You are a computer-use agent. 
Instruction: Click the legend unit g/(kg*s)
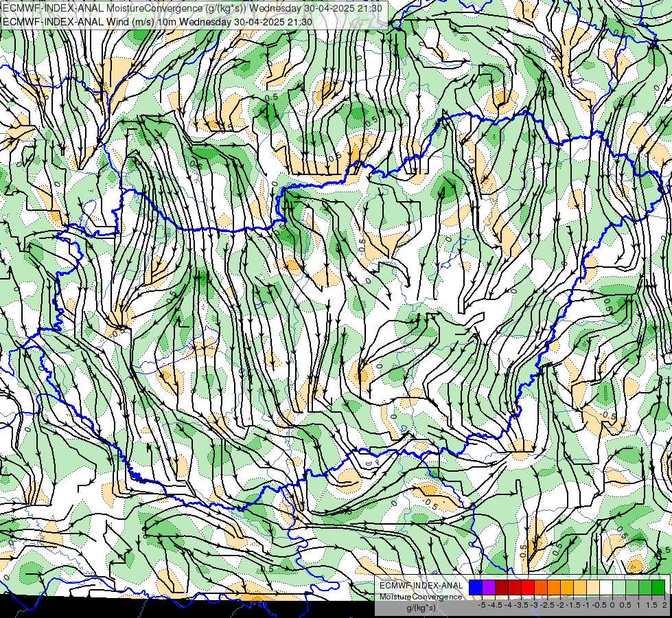click(x=421, y=608)
